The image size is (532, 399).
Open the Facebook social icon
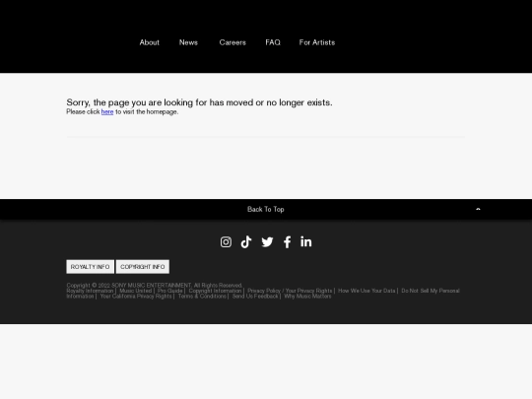[287, 242]
